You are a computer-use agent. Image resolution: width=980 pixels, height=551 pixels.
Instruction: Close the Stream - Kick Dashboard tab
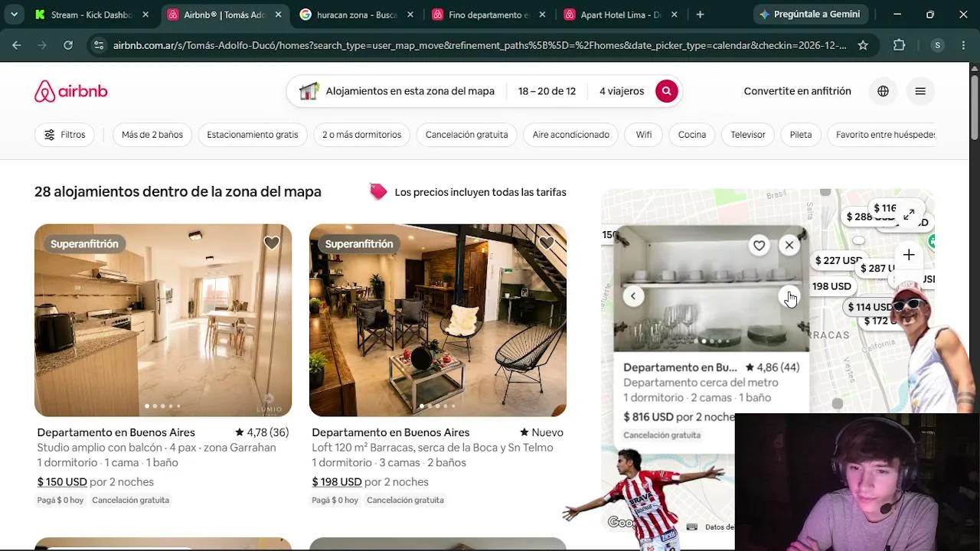[x=146, y=15]
